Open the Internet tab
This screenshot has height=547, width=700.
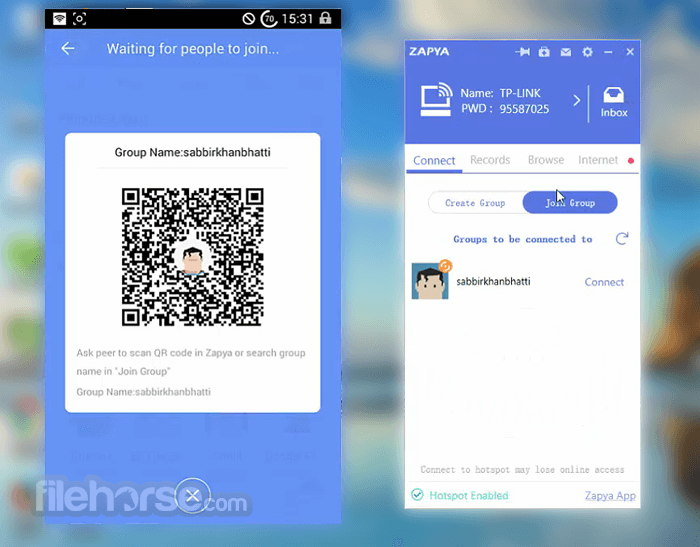point(598,160)
